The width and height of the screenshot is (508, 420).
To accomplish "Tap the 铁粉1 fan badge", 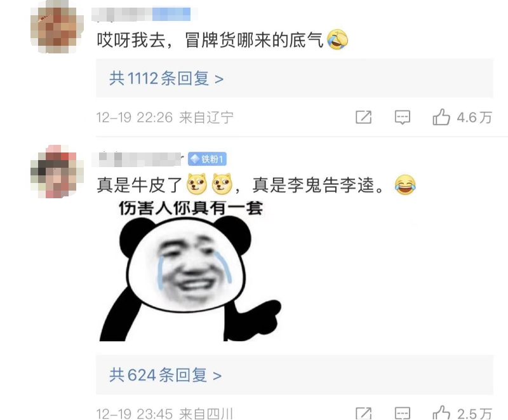I will (x=207, y=159).
